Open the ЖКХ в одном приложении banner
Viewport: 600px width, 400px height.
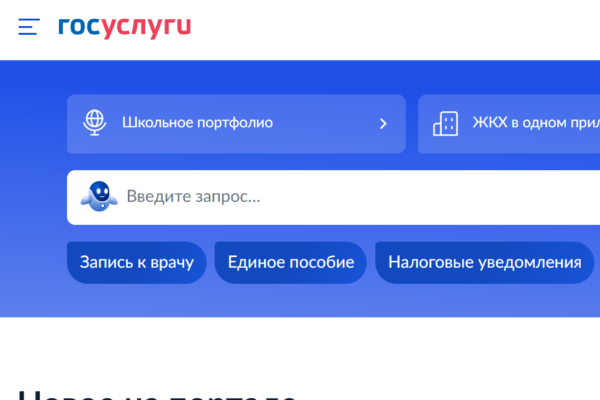[x=509, y=124]
